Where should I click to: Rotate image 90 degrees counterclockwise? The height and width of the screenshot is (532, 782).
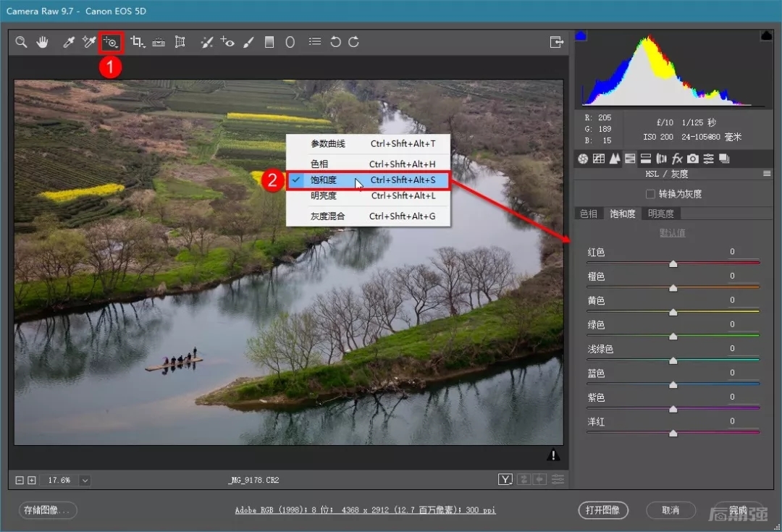click(335, 42)
